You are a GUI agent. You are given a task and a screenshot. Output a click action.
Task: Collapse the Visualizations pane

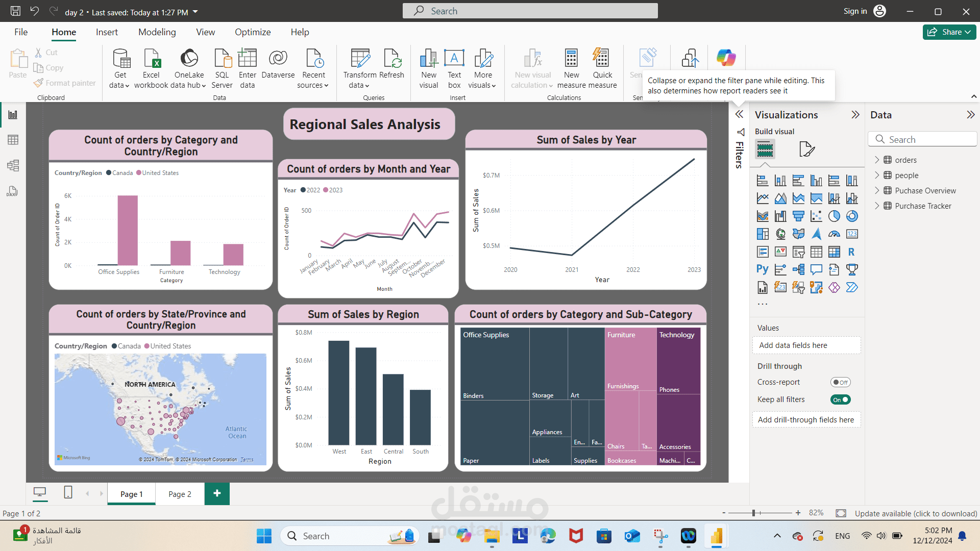(x=855, y=115)
